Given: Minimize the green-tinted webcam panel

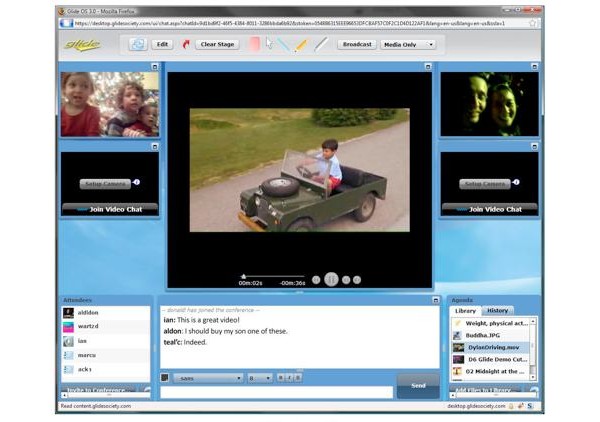Looking at the screenshot, I should (x=535, y=67).
